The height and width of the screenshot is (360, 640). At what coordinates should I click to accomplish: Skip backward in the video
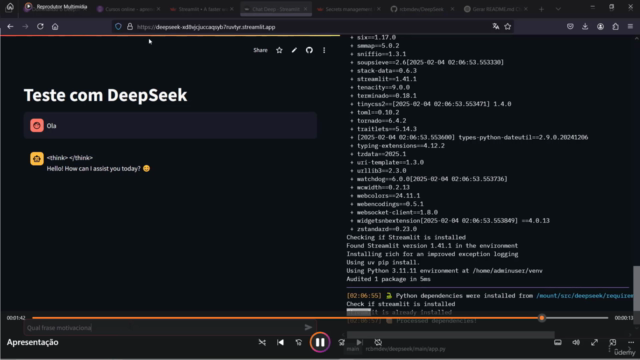click(299, 342)
